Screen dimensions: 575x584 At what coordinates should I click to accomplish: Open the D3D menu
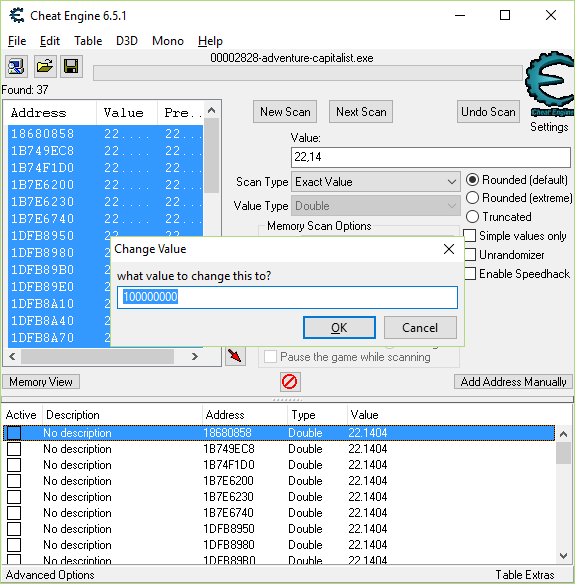tap(127, 41)
